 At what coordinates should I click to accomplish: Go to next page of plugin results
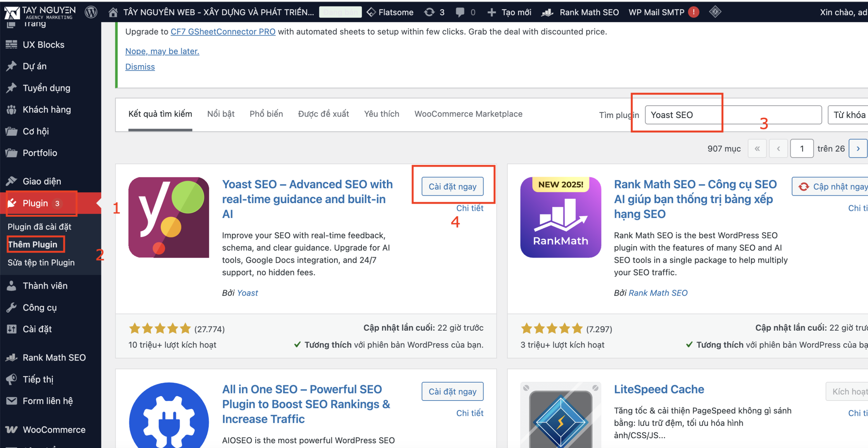coord(858,149)
